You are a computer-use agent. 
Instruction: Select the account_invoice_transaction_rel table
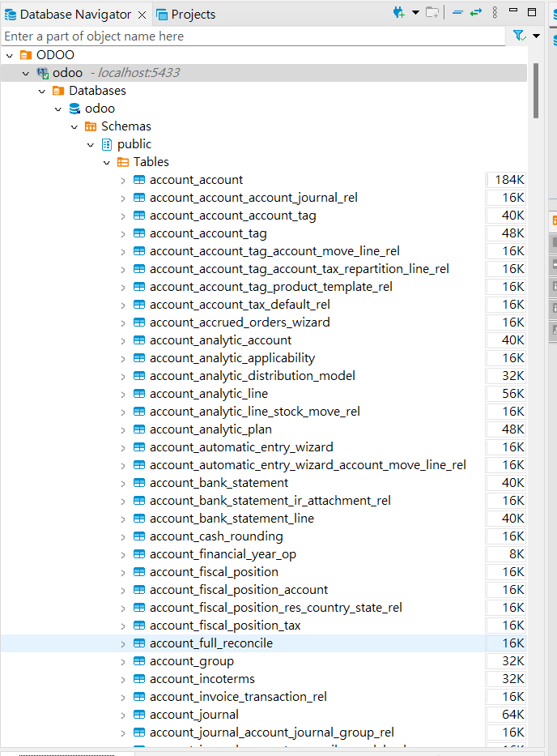pyautogui.click(x=238, y=697)
